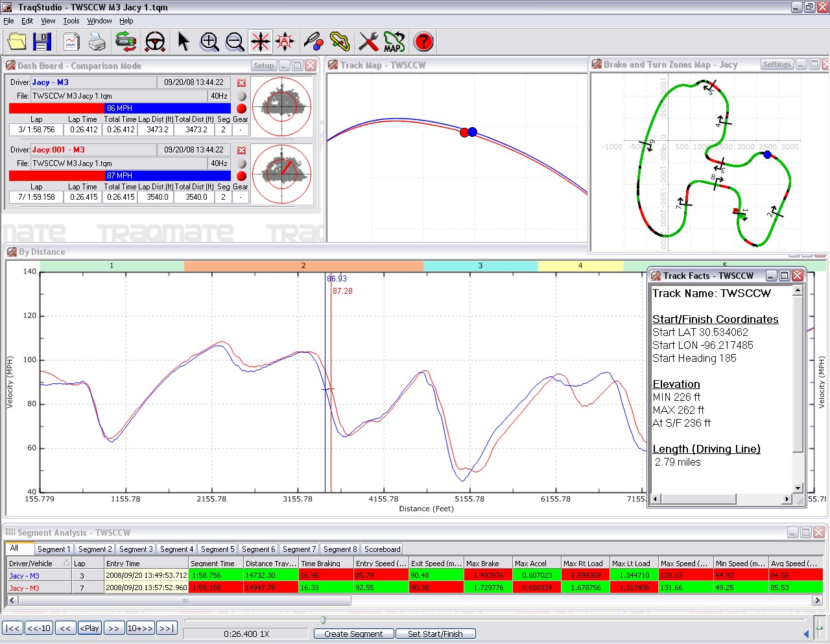The width and height of the screenshot is (830, 644).
Task: Activate the zoom out magnifier
Action: click(235, 42)
